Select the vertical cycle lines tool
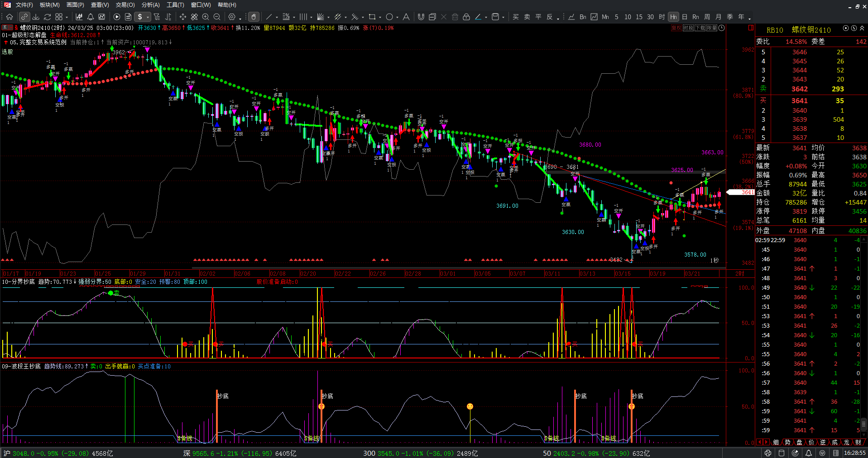This screenshot has height=458, width=868. [x=303, y=17]
